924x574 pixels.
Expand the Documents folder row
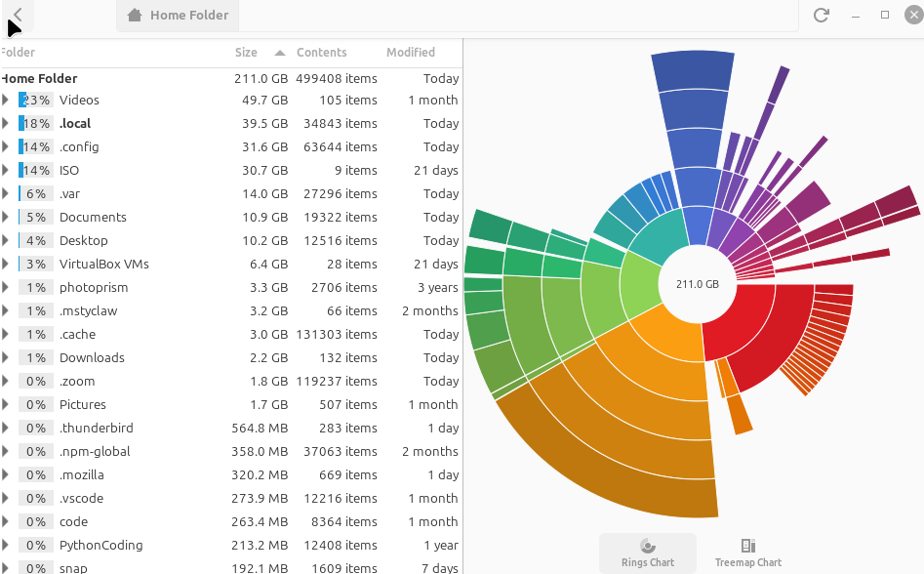point(5,217)
